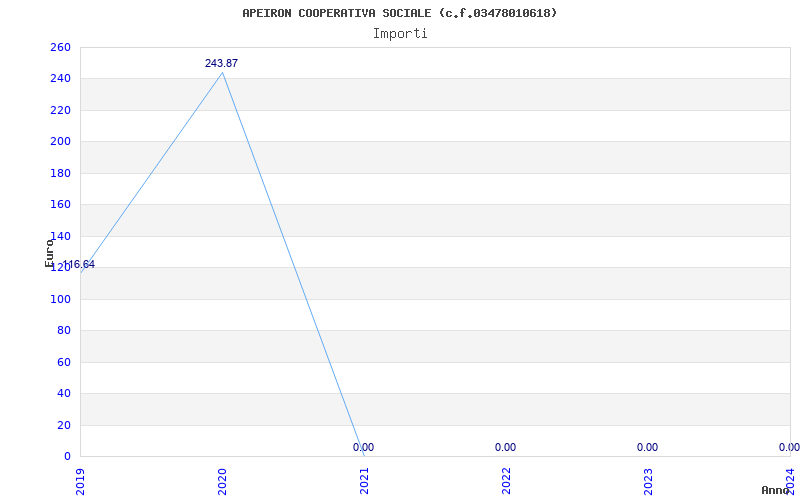Click the 0.00 label above 2022
The image size is (800, 500).
505,447
